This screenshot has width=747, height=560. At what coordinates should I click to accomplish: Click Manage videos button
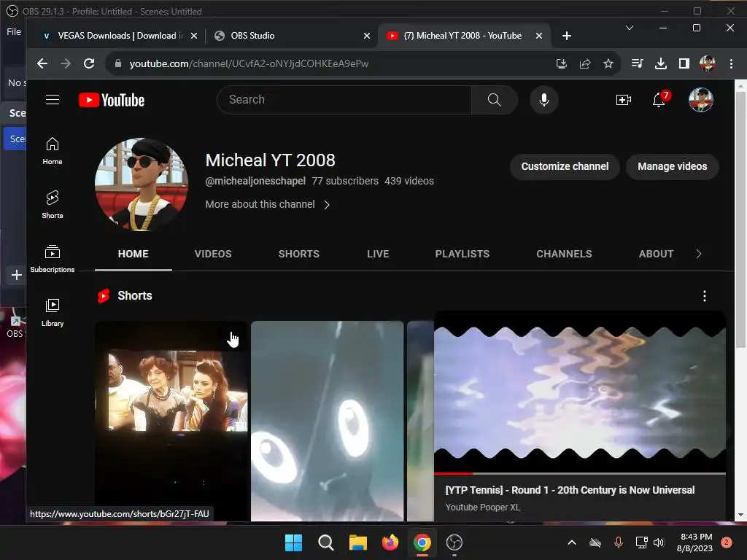pyautogui.click(x=672, y=166)
